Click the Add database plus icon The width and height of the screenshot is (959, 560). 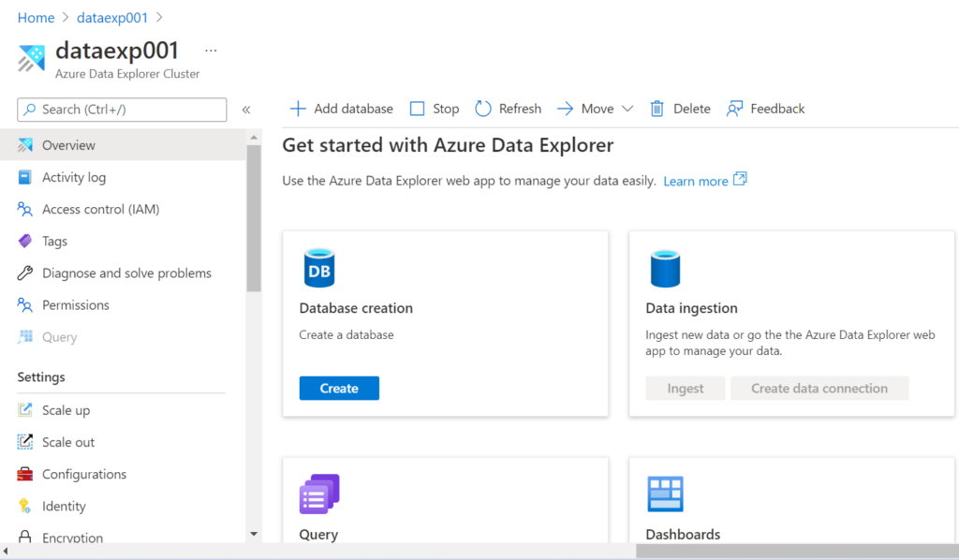pyautogui.click(x=298, y=109)
